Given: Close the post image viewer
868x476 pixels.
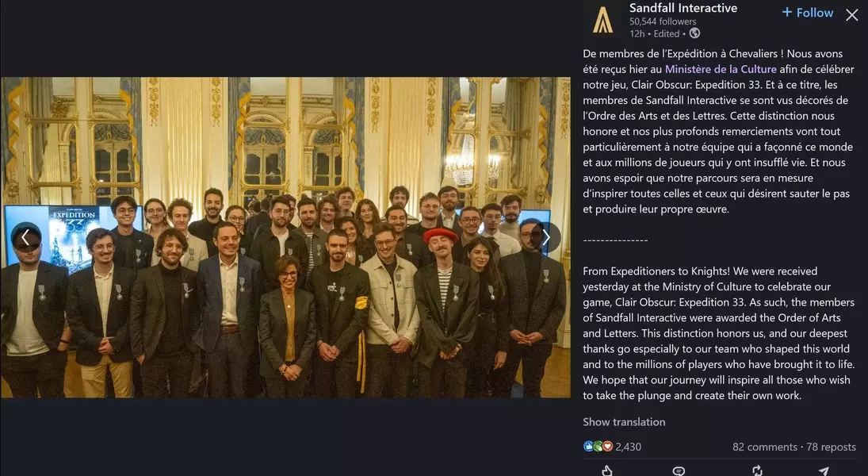Looking at the screenshot, I should pos(852,15).
